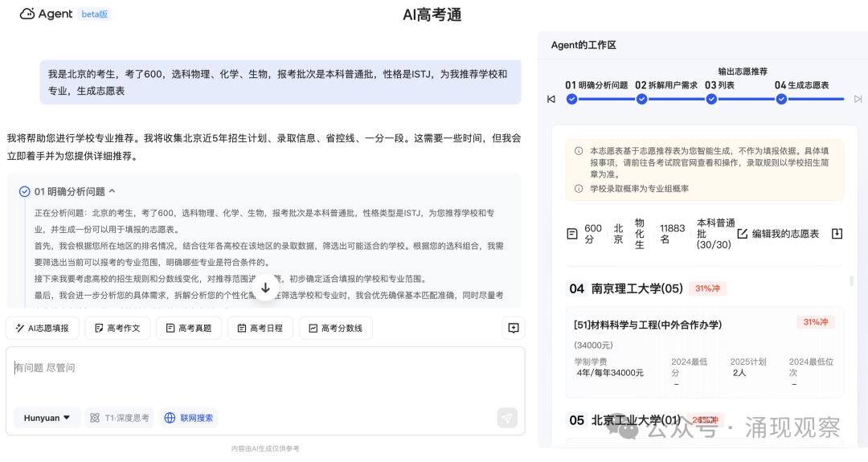Click the step 04 progress checkpoint dot
868x462 pixels.
pos(781,99)
